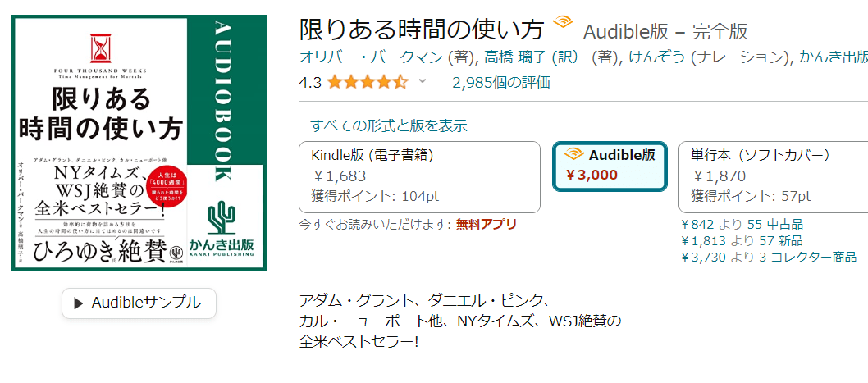This screenshot has width=868, height=383.
Task: Open すべての形式と版を表示 link
Action: [x=388, y=125]
